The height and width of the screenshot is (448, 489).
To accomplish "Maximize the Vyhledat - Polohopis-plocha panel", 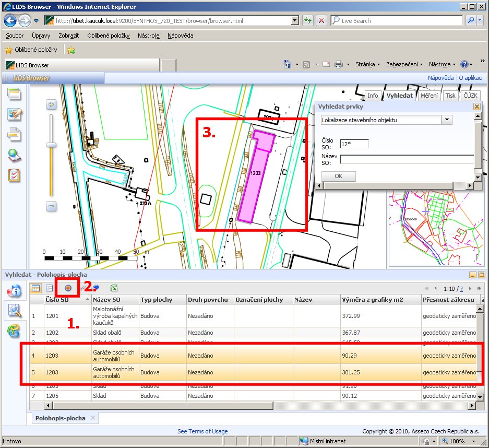I will [x=482, y=275].
